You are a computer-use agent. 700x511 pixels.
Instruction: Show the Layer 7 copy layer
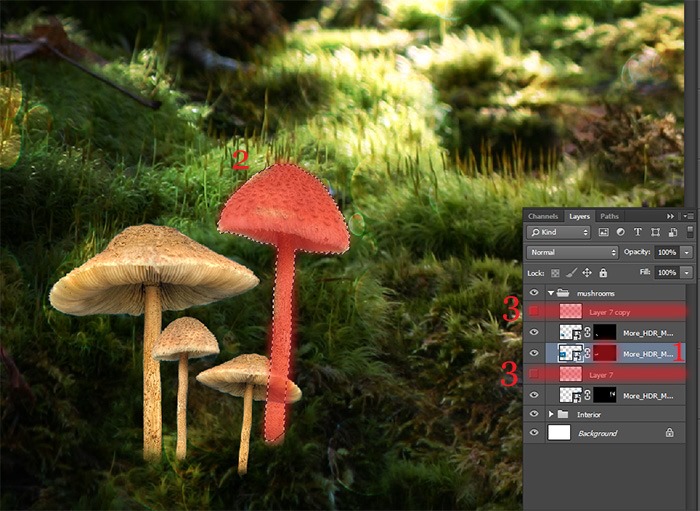click(x=534, y=311)
